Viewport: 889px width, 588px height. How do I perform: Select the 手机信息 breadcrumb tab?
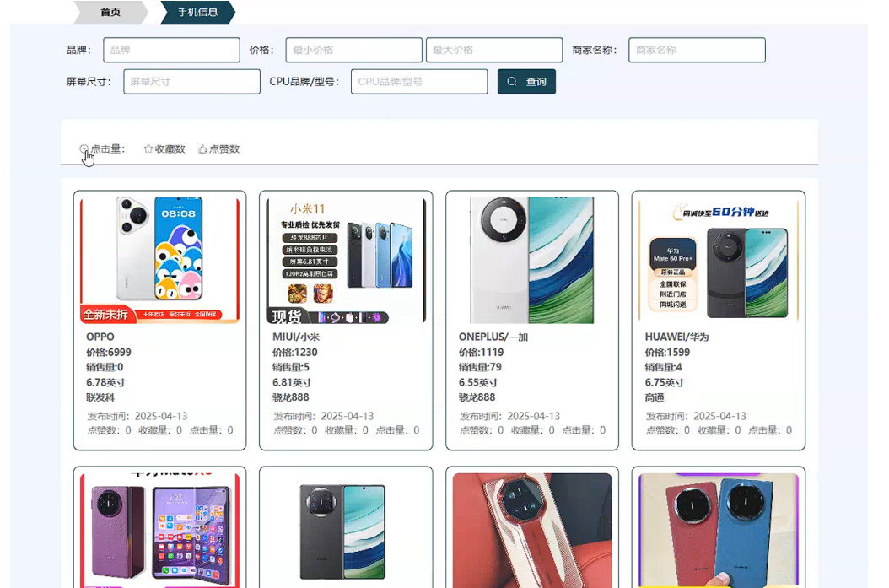(x=197, y=12)
